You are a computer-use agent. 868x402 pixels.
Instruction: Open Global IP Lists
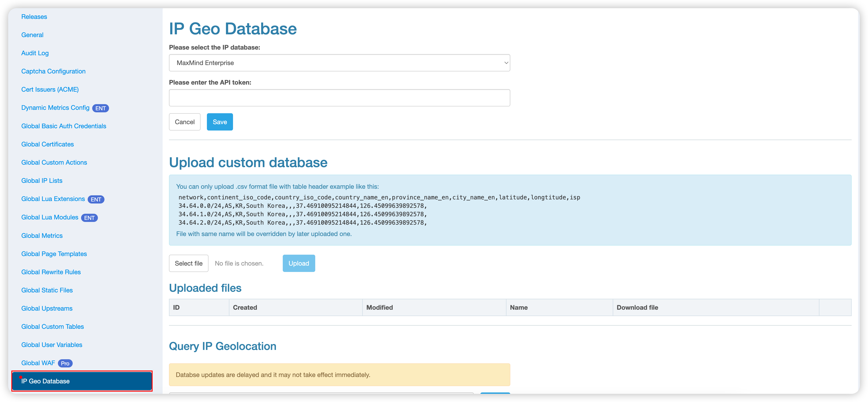(x=42, y=181)
